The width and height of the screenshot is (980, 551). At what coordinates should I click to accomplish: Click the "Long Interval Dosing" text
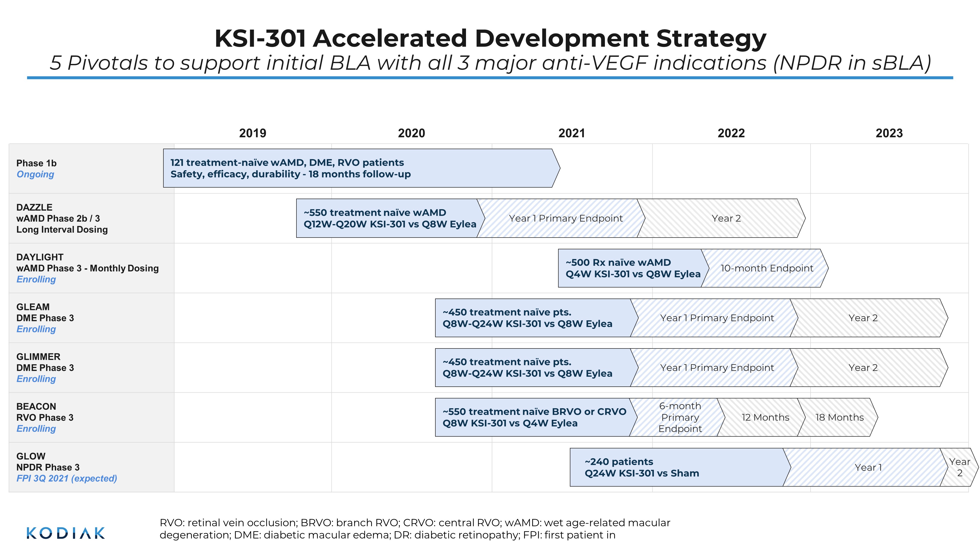62,229
